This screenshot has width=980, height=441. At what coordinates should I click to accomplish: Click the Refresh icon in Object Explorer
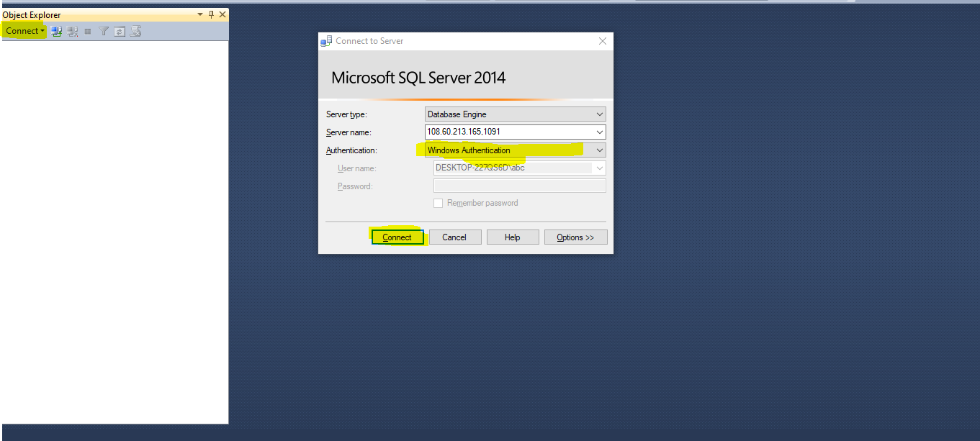pos(120,31)
